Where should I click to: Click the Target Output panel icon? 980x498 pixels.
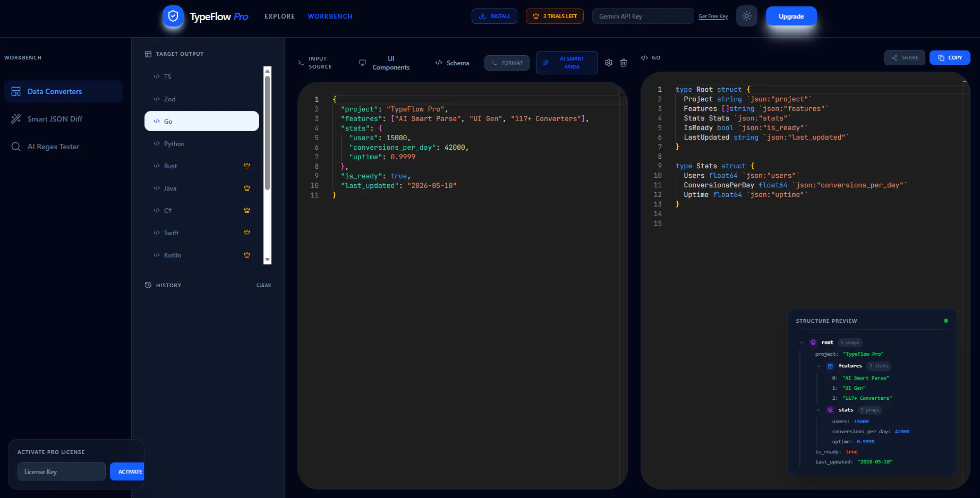tap(148, 54)
